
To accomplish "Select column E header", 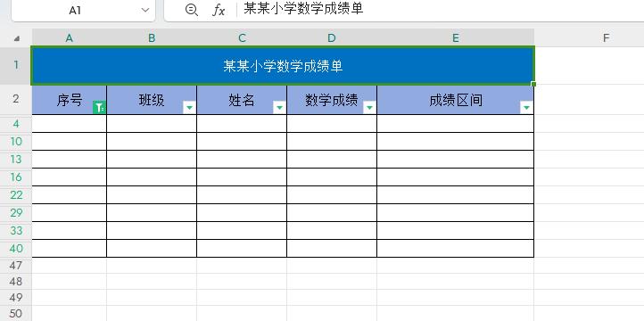I will coord(456,38).
